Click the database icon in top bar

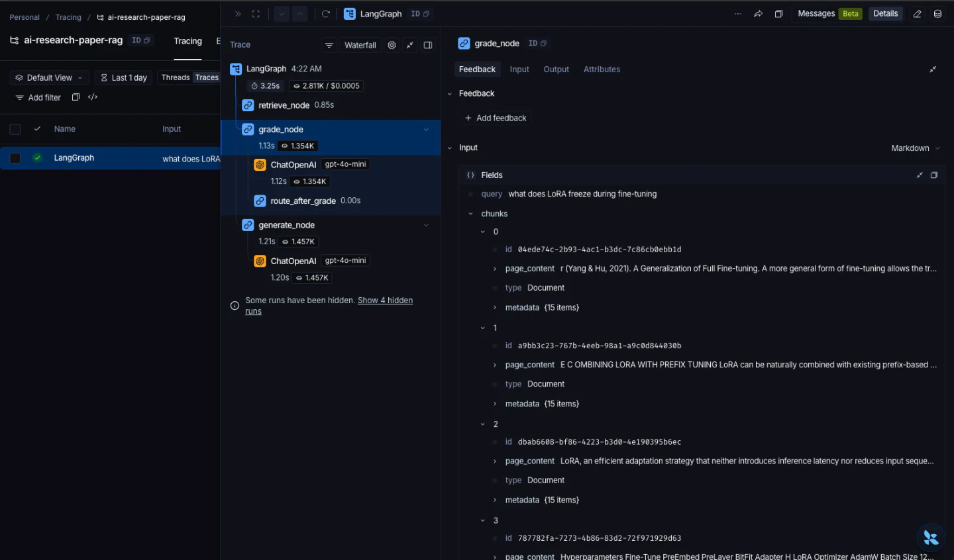click(937, 14)
